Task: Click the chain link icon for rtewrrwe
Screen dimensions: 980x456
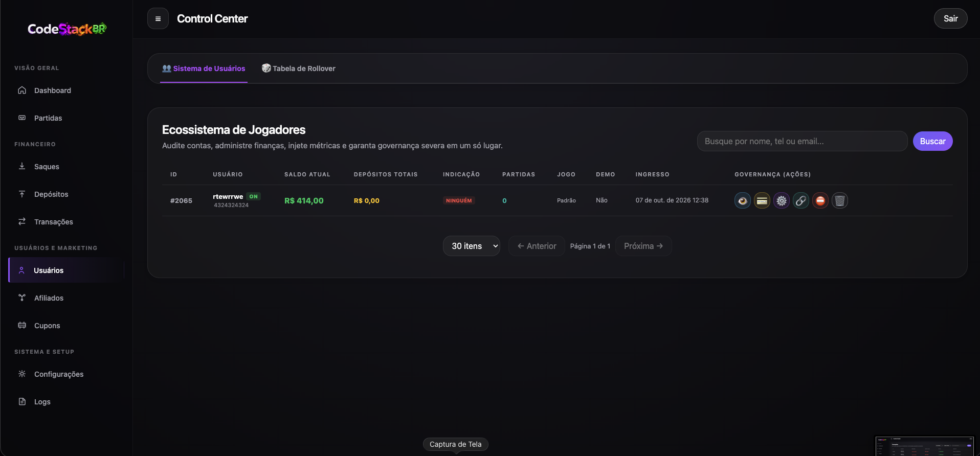Action: coord(801,200)
